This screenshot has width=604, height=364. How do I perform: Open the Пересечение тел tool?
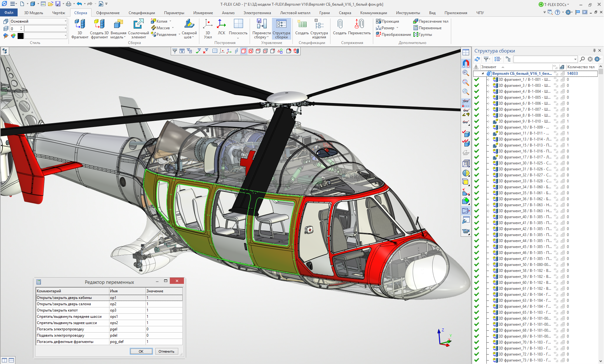[x=430, y=21]
